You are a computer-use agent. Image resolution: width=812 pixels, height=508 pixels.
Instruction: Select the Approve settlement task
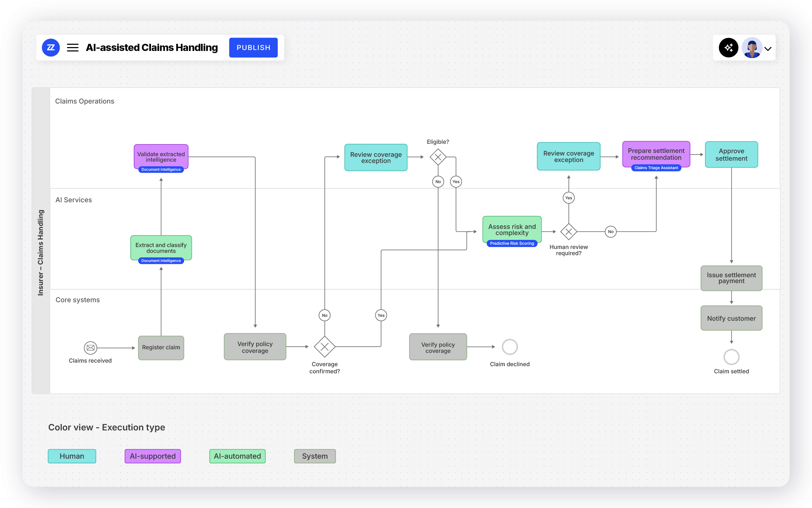pos(731,155)
